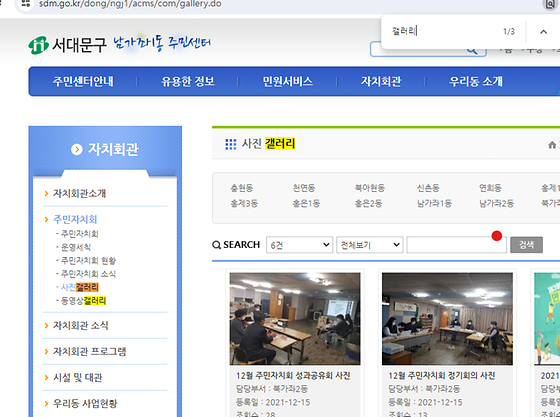Open 12월 주민자치회 정기회의 photo thumbnail
Viewport: 560px width, 417px height.
click(447, 319)
